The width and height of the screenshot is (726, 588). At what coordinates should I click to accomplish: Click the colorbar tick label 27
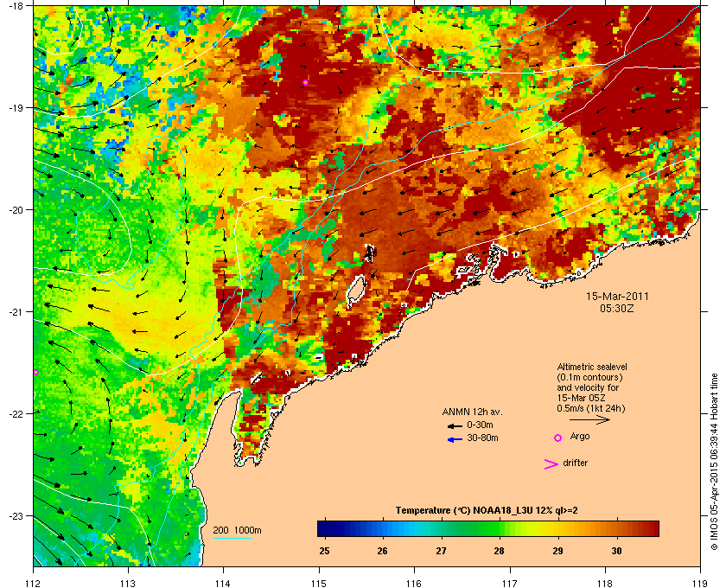[441, 551]
